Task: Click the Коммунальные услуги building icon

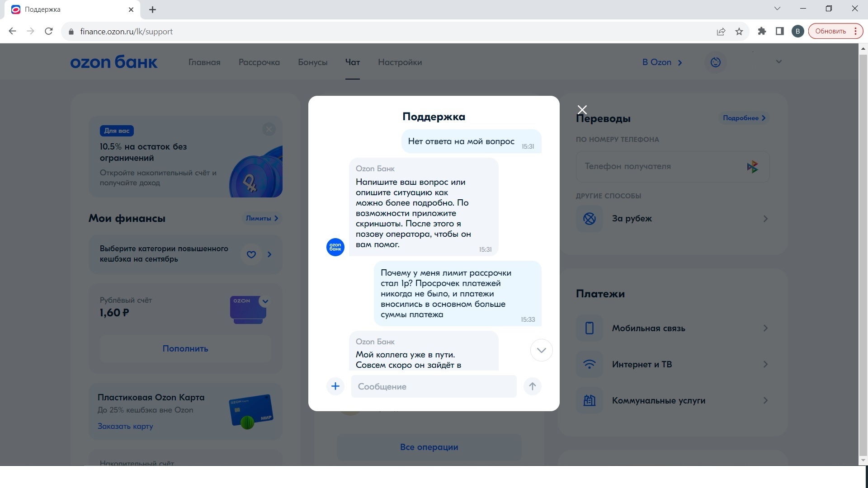Action: [x=589, y=400]
